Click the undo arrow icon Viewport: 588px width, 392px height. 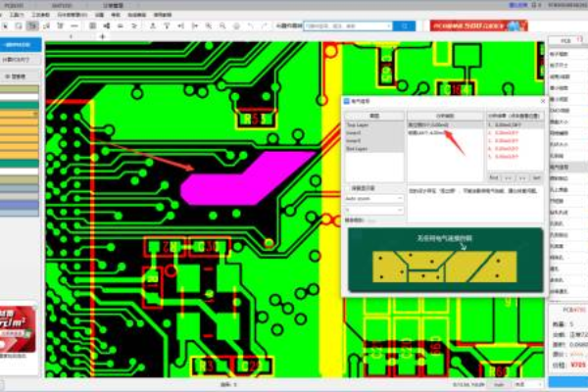pos(250,26)
